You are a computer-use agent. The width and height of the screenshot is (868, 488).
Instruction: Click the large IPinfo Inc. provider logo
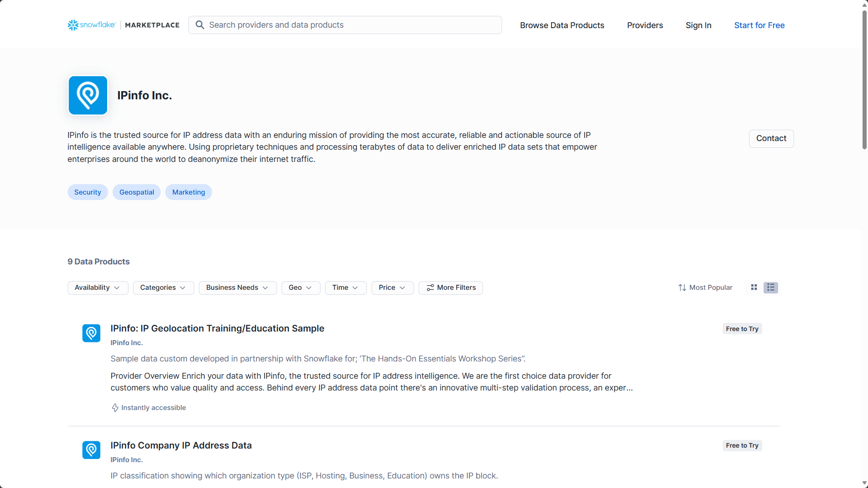(88, 95)
